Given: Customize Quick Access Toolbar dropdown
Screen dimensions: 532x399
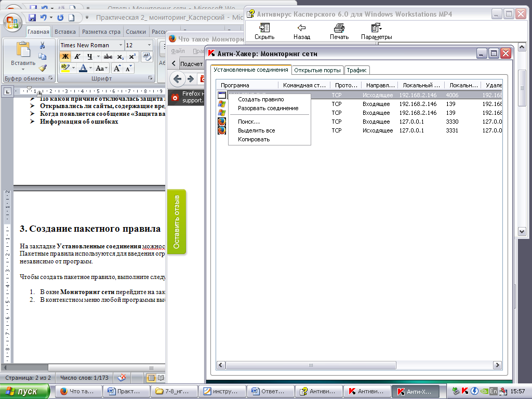Looking at the screenshot, I should [x=87, y=17].
